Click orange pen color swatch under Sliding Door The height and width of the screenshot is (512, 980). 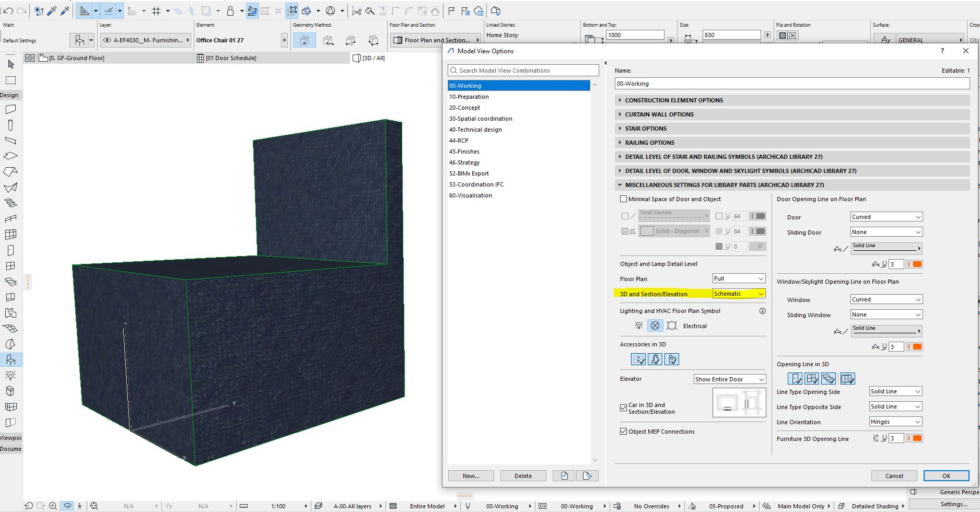(x=914, y=264)
